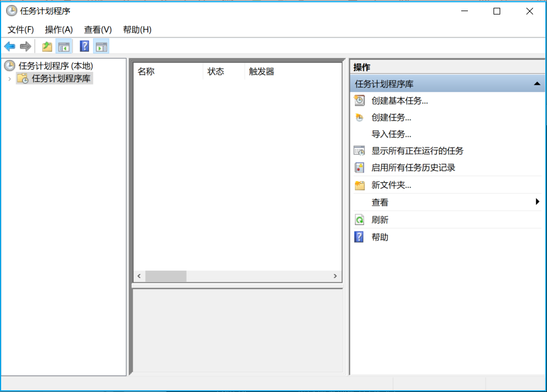547x392 pixels.
Task: Click the back navigation arrow in toolbar
Action: (9, 46)
